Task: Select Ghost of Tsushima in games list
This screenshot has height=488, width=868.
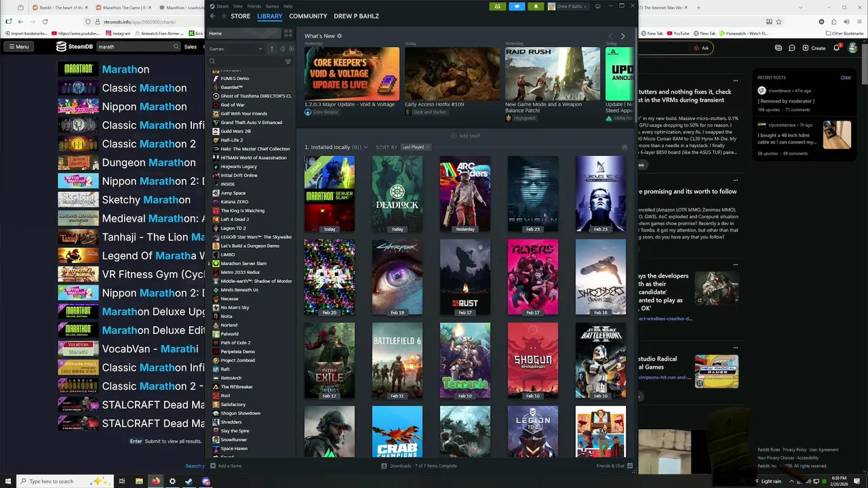Action: click(x=252, y=96)
